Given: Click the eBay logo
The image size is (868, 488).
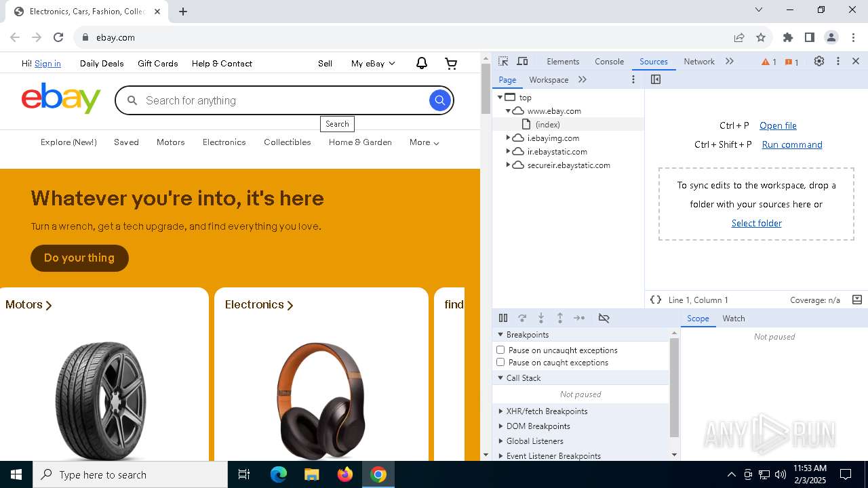Looking at the screenshot, I should pos(61,98).
